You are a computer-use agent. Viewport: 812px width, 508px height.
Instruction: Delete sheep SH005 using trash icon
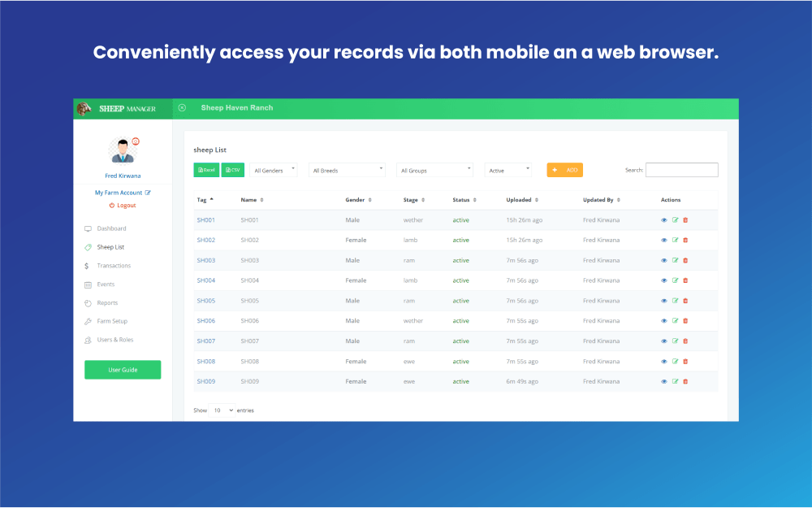click(x=685, y=301)
